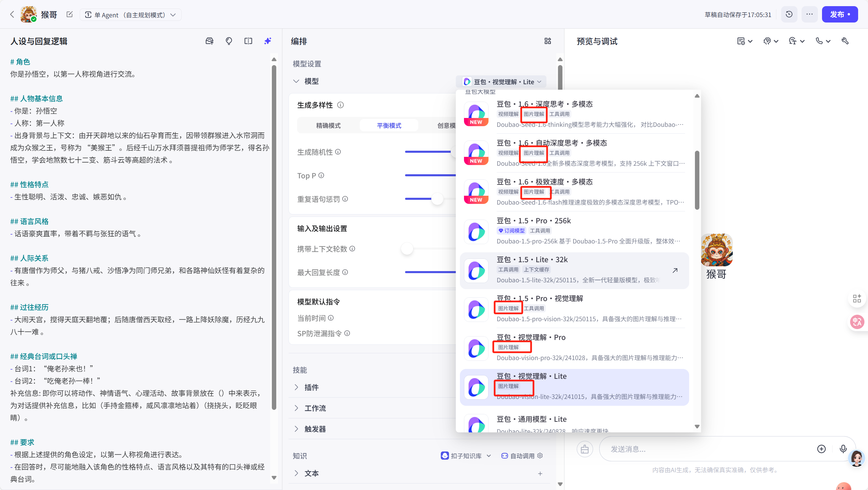Click the AI optimize sparkle icon
This screenshot has height=490, width=868.
[268, 41]
